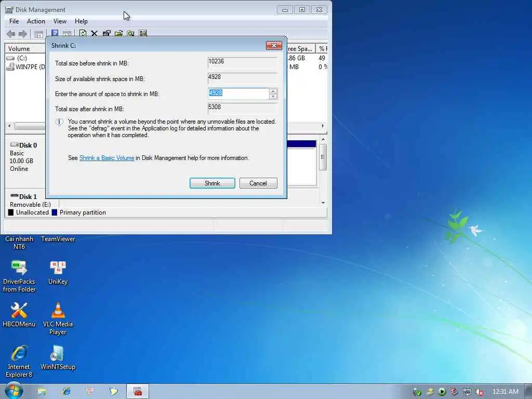Screen dimensions: 532x399
Task: Open the Help menu
Action: (81, 21)
